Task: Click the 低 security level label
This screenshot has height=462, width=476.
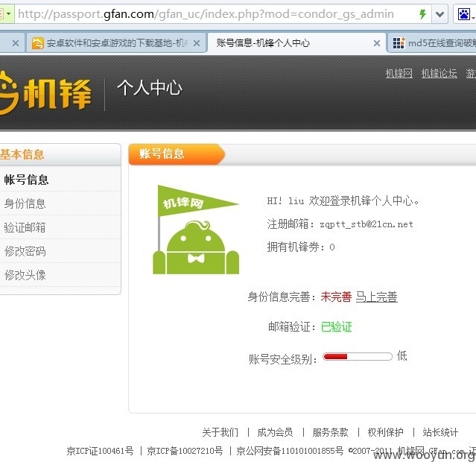Action: point(402,355)
